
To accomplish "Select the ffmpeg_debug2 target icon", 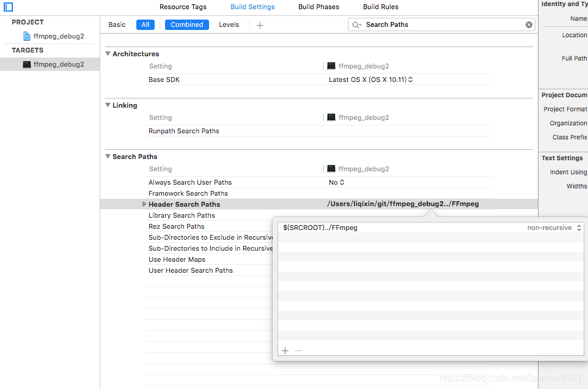I will [27, 64].
